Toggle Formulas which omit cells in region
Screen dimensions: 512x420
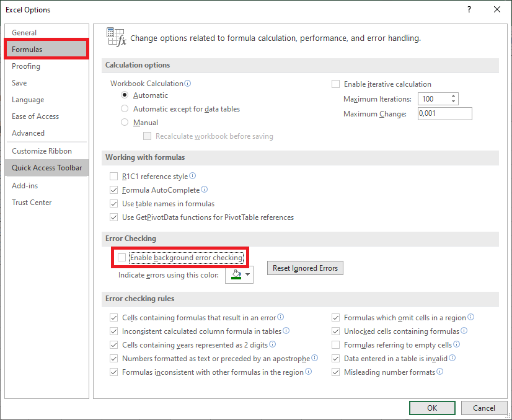pyautogui.click(x=336, y=318)
